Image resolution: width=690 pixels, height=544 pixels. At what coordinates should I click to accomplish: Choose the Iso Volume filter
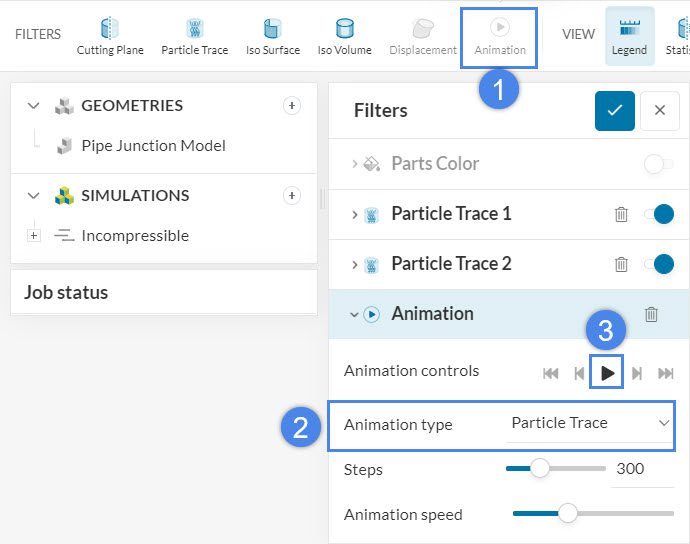(344, 36)
